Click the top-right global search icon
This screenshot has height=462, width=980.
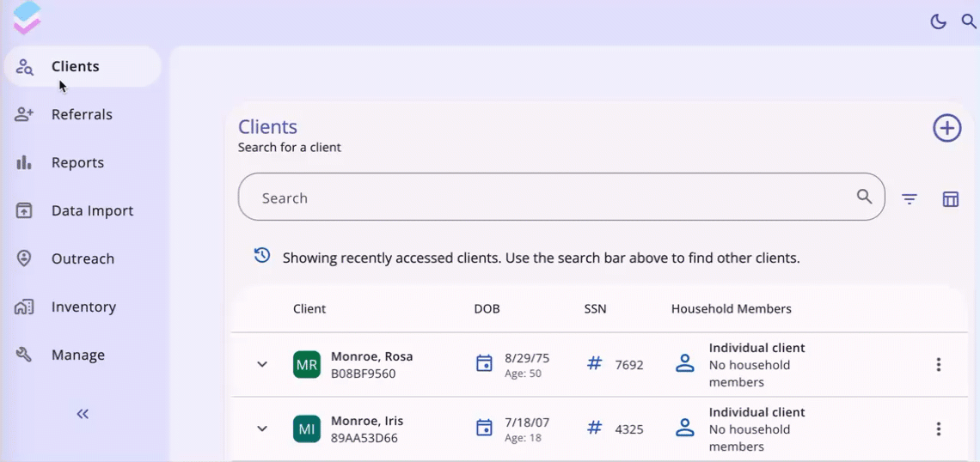tap(968, 21)
